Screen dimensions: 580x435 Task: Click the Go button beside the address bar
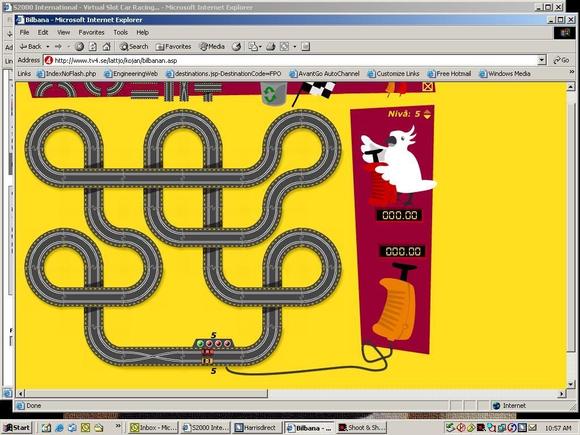tap(561, 60)
